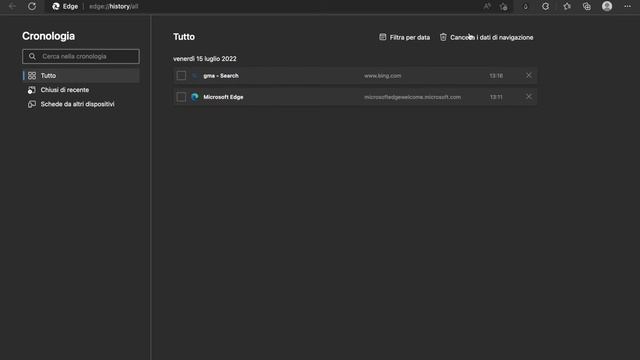Open the Settings and more menu
This screenshot has width=640, height=360.
pos(627,7)
